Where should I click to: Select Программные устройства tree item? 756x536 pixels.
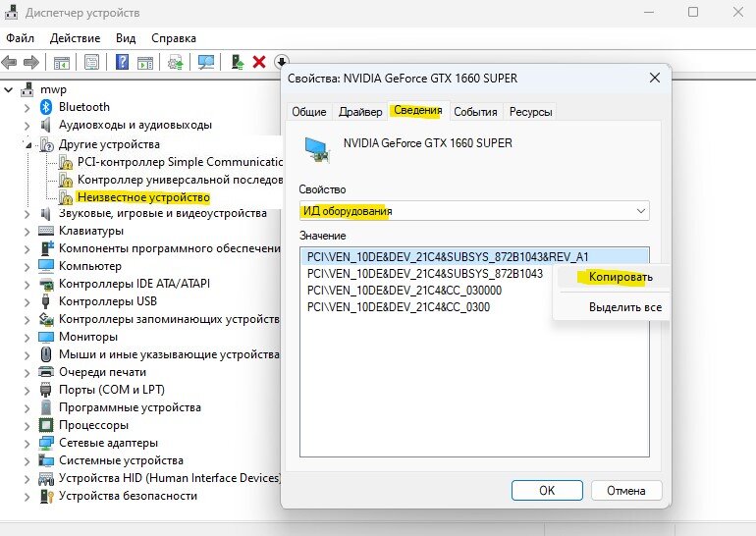[130, 407]
